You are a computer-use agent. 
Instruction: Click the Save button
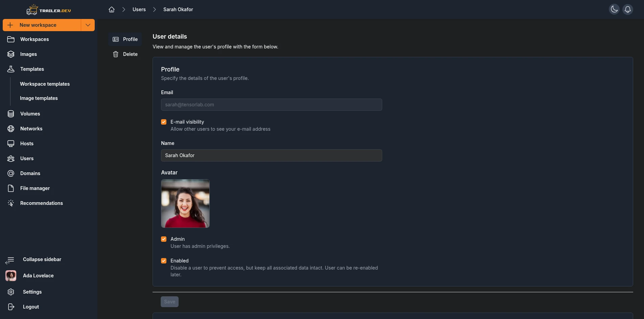point(169,302)
